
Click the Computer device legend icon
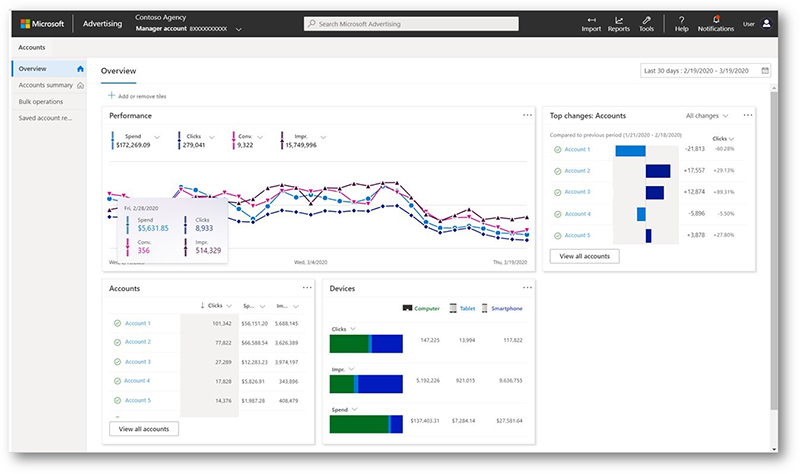[407, 308]
